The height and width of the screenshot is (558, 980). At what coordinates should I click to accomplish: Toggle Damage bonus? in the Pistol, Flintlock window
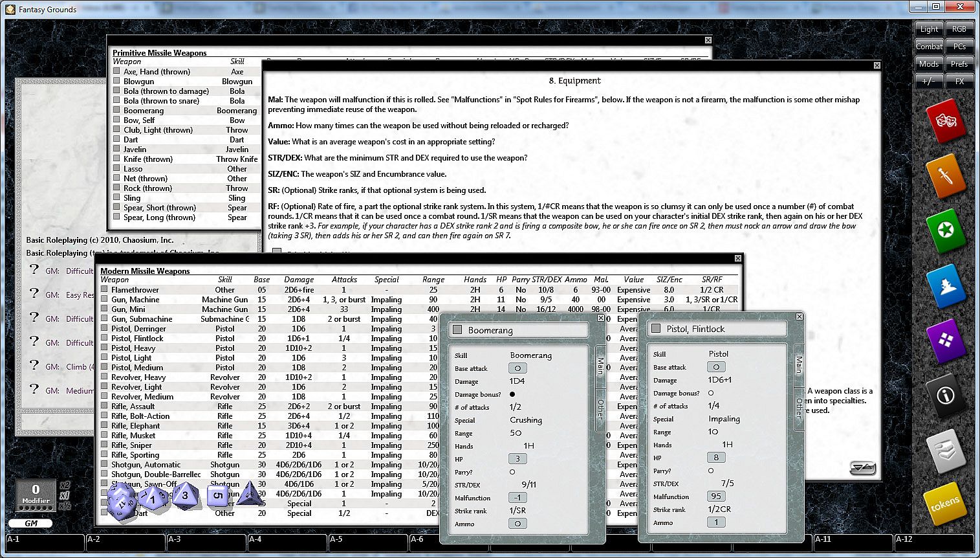[711, 393]
